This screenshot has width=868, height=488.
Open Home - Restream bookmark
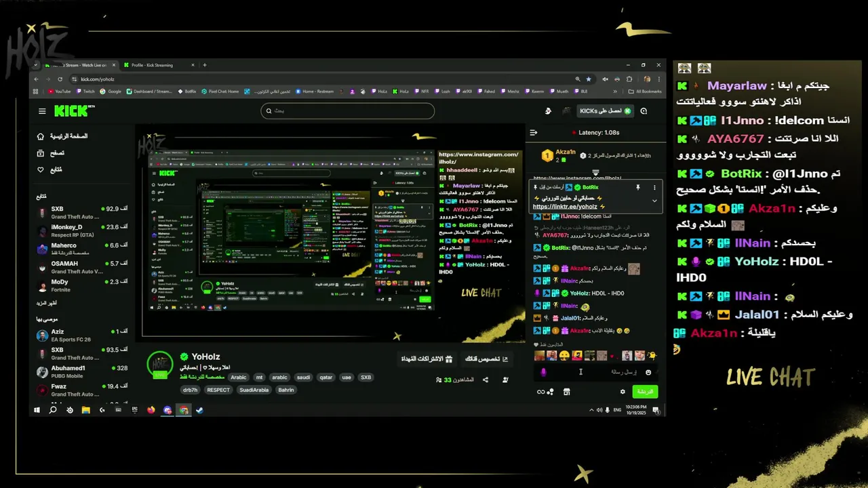(x=315, y=91)
